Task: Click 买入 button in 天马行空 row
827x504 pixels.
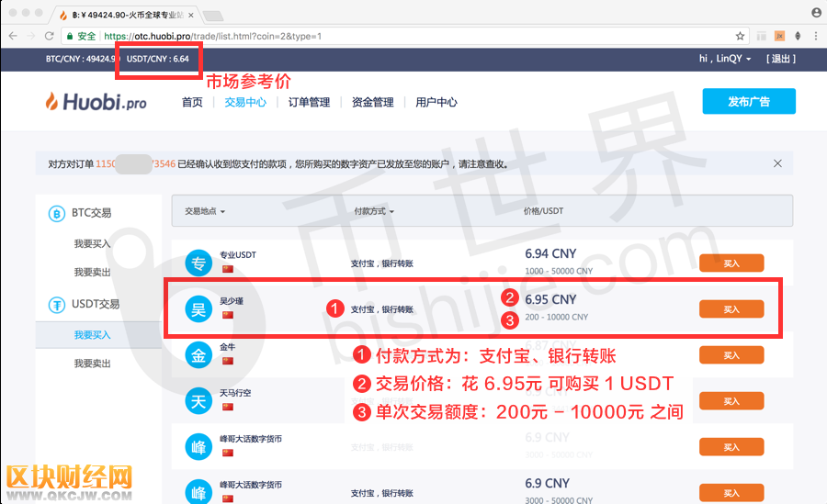Action: tap(731, 400)
